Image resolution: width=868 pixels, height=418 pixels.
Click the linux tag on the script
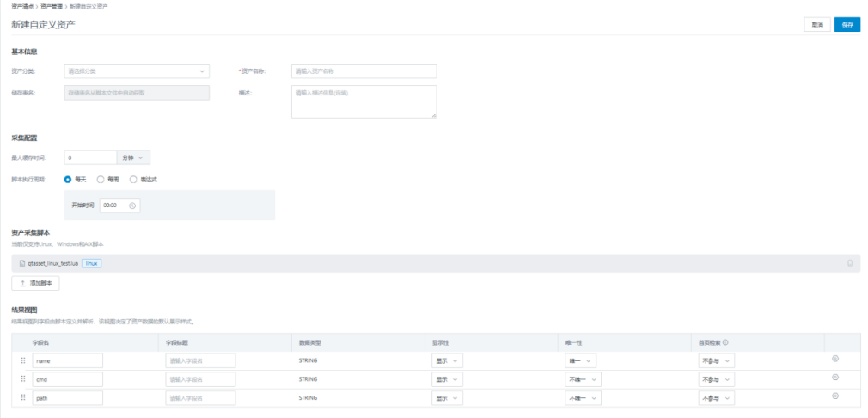click(x=91, y=263)
